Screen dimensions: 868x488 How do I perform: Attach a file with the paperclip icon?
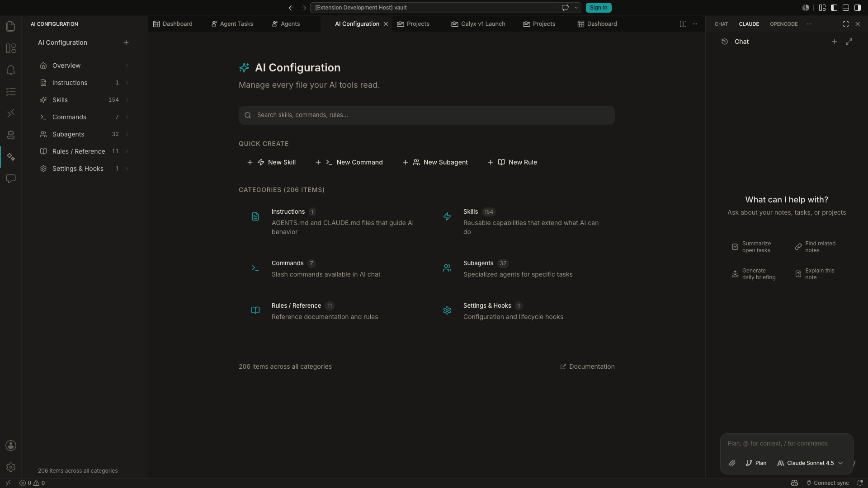pos(732,463)
